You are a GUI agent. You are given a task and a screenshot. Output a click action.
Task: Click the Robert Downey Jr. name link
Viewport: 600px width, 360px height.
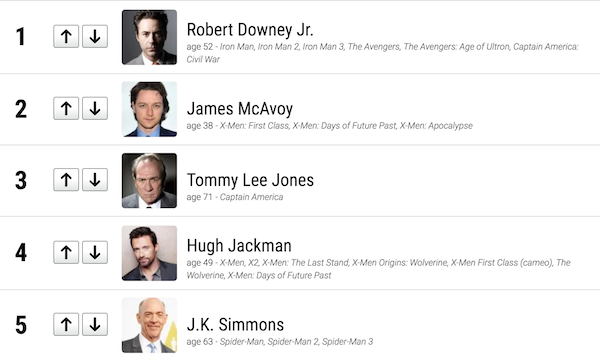coord(250,30)
